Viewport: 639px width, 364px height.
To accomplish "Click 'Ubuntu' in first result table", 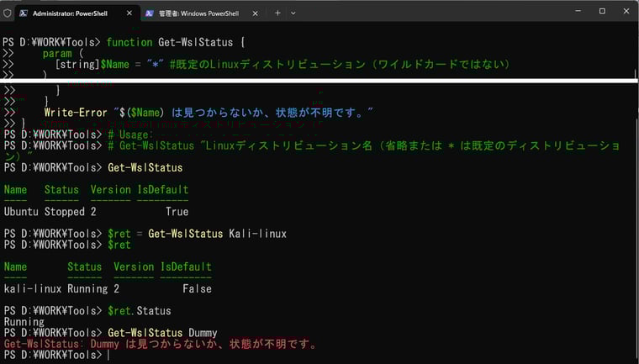I will pos(21,212).
